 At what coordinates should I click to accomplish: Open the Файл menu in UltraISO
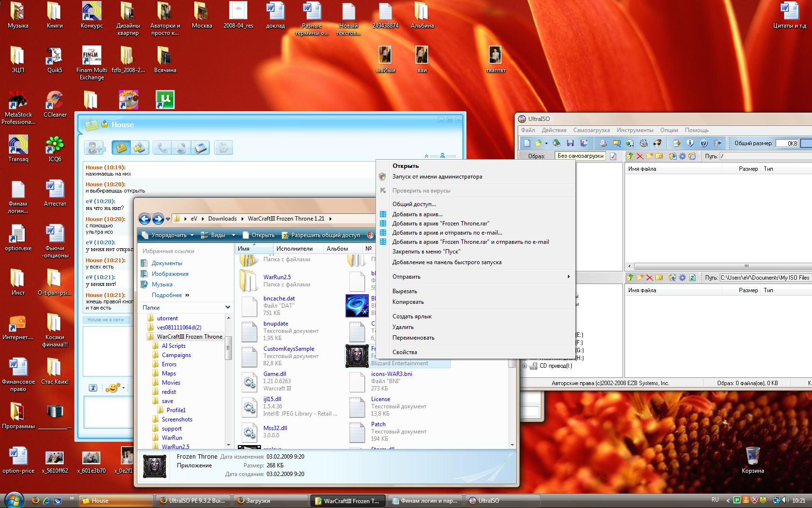pos(528,130)
